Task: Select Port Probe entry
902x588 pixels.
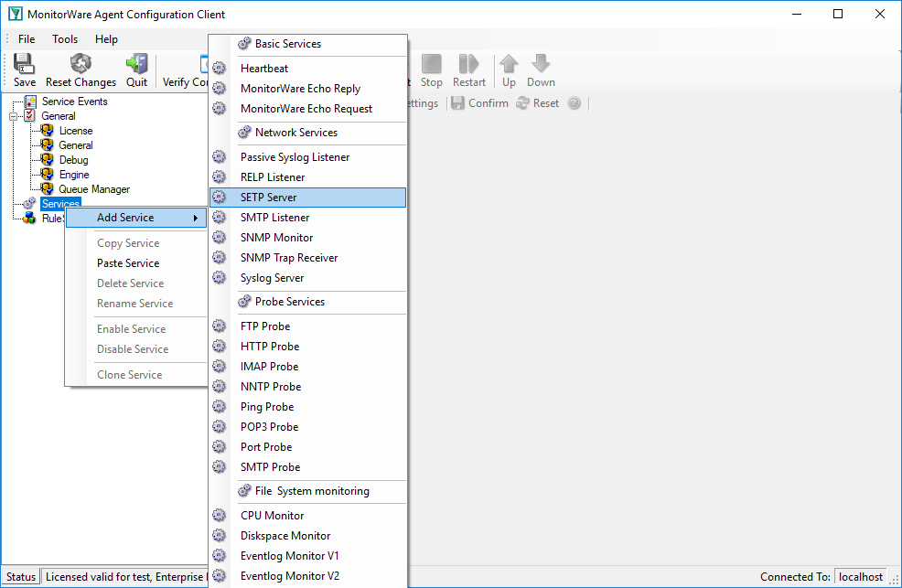Action: pyautogui.click(x=308, y=446)
